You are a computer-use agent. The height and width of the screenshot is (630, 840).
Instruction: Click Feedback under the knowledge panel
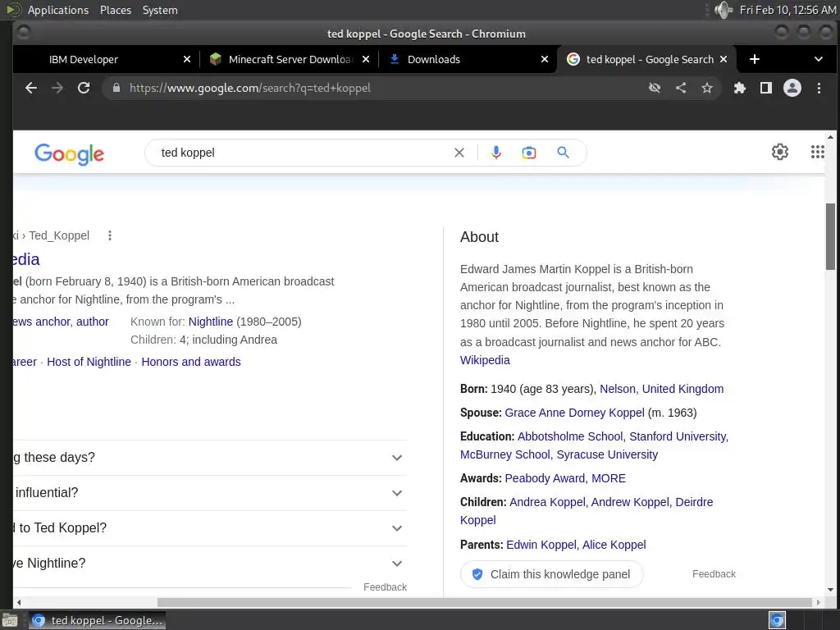[x=714, y=574]
